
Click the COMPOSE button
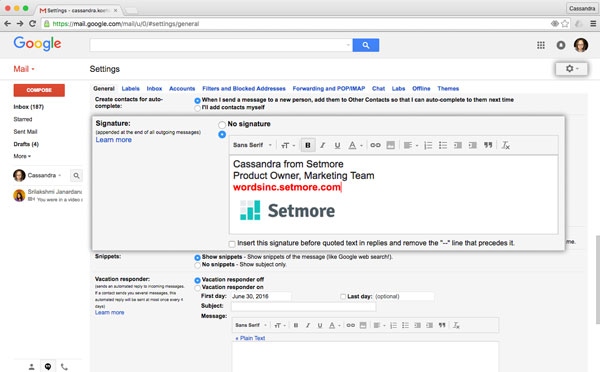pyautogui.click(x=39, y=90)
